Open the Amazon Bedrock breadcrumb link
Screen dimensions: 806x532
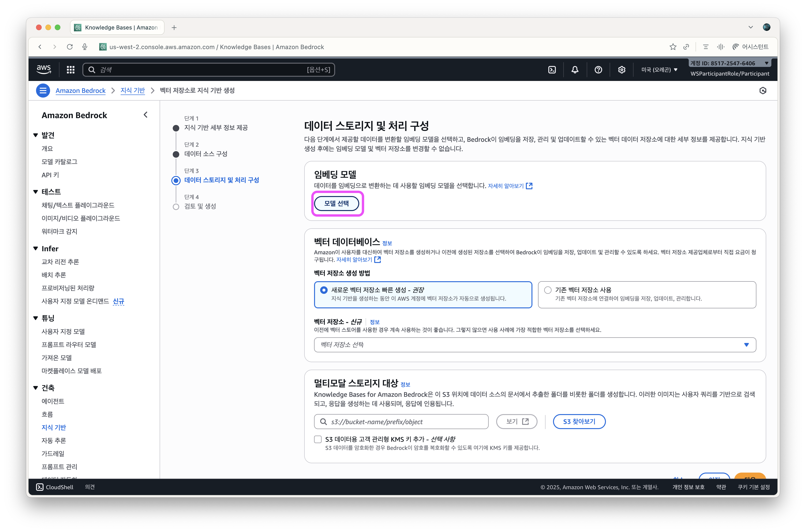point(81,91)
